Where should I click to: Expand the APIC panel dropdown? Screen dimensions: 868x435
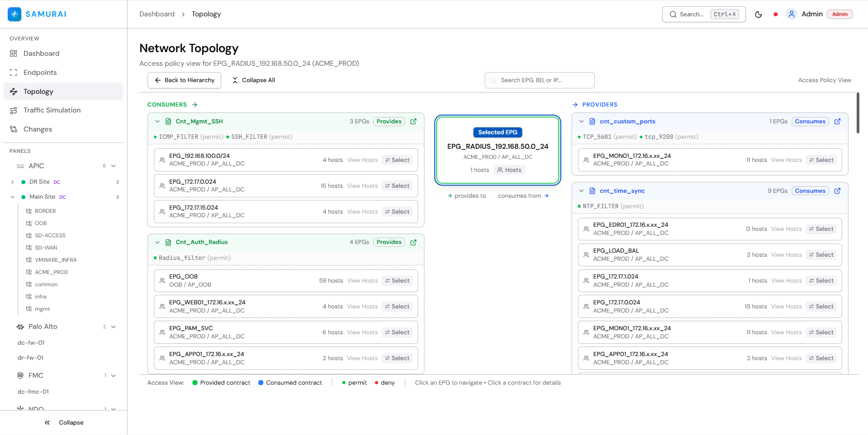pyautogui.click(x=113, y=166)
